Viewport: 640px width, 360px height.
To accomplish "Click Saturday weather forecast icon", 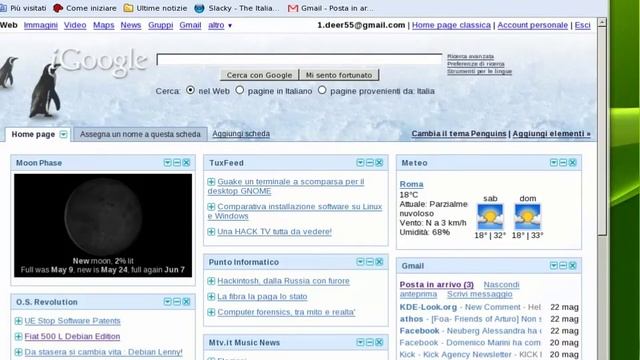I will [490, 216].
